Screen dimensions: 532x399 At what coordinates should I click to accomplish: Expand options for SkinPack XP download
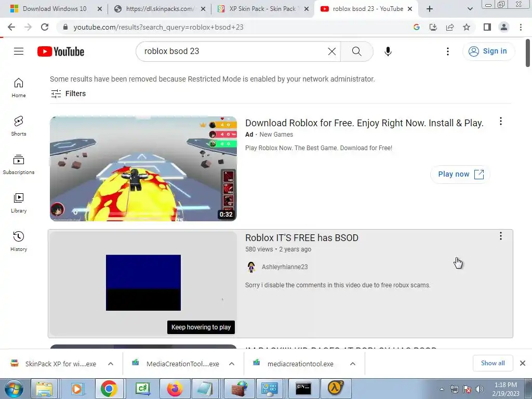coord(111,364)
